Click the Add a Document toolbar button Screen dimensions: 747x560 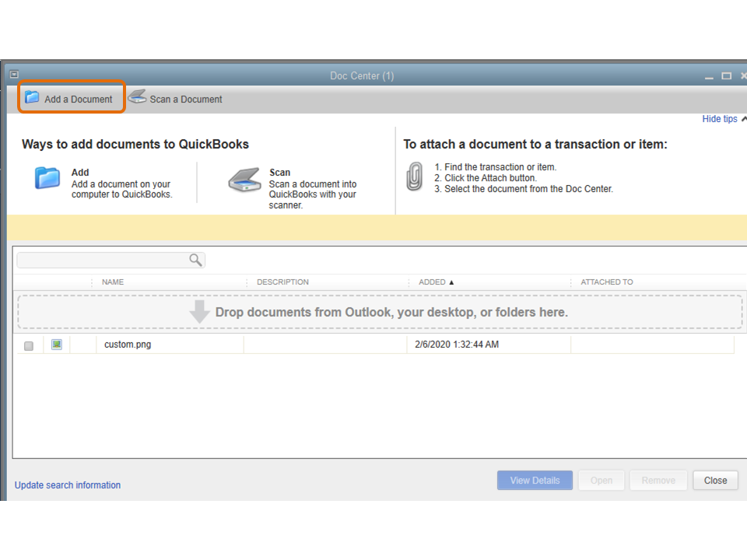coord(72,98)
